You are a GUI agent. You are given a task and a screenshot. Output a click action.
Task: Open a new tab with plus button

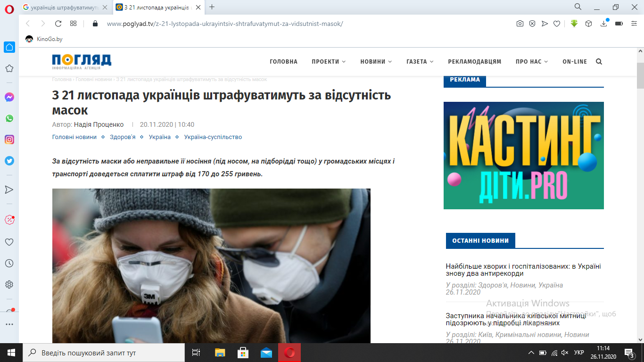[212, 7]
